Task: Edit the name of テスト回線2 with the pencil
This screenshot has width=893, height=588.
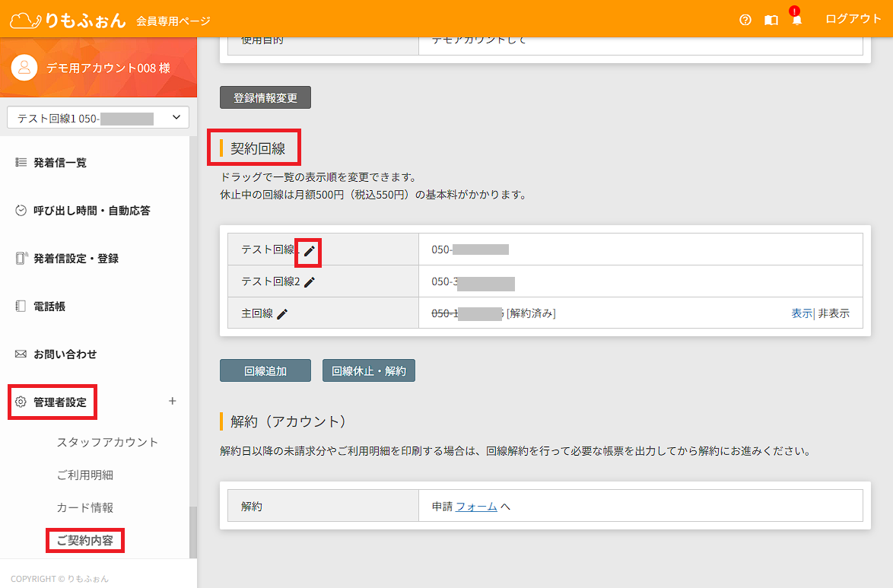Action: click(310, 282)
